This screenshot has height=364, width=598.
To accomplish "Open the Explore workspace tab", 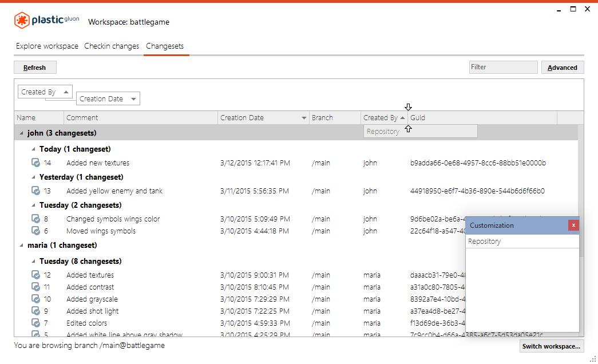I will coord(47,46).
